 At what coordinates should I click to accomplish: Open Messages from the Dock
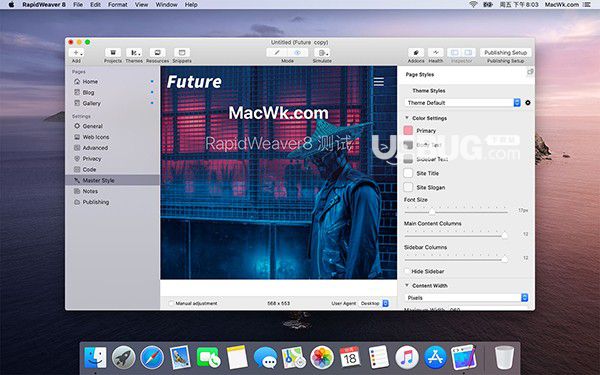[265, 357]
